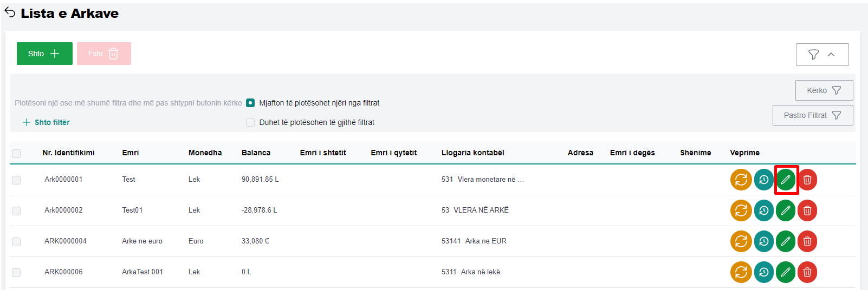The width and height of the screenshot is (868, 290).
Task: Edit the Ark0000001 row with pencil icon
Action: 786,180
